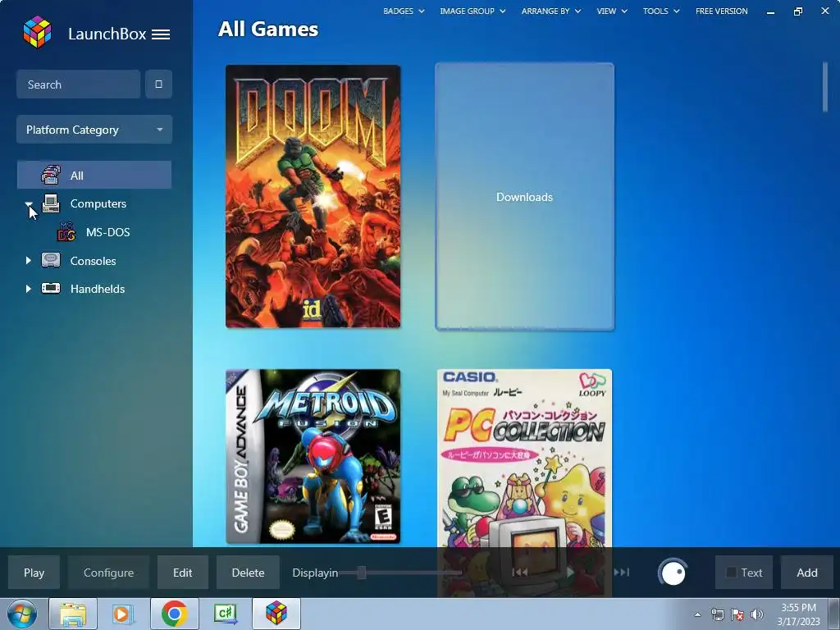Image resolution: width=840 pixels, height=630 pixels.
Task: Open the LaunchBox hamburger menu
Action: 161,34
